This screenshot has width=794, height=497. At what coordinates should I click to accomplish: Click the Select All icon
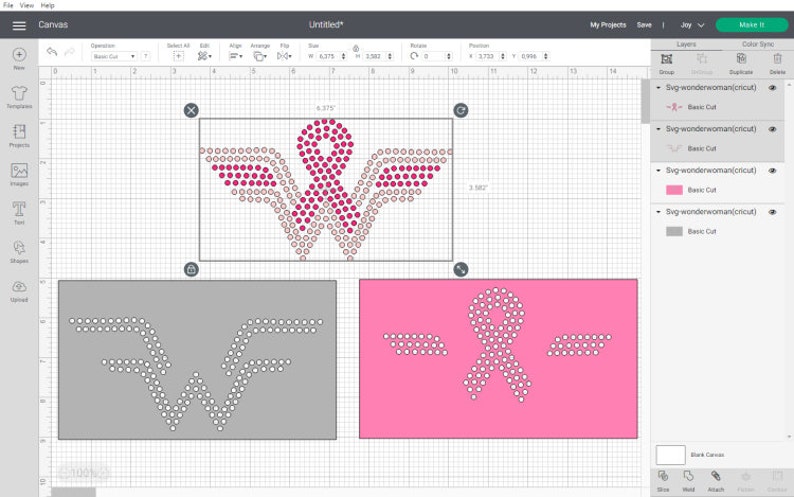(x=178, y=56)
